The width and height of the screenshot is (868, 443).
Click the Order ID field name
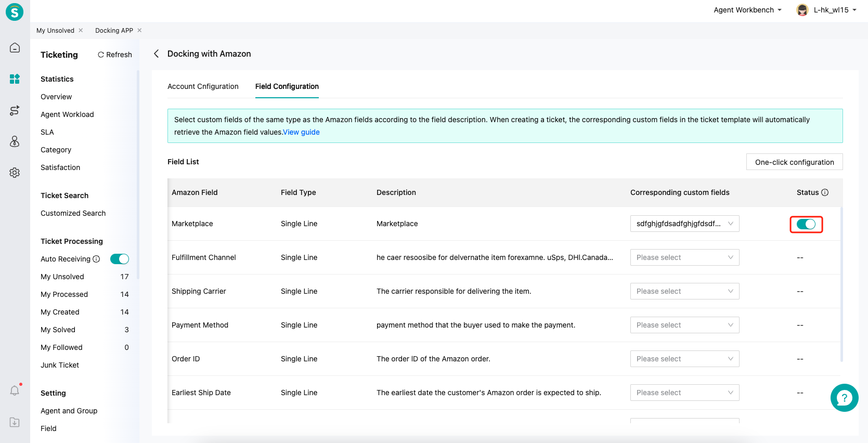tap(186, 359)
